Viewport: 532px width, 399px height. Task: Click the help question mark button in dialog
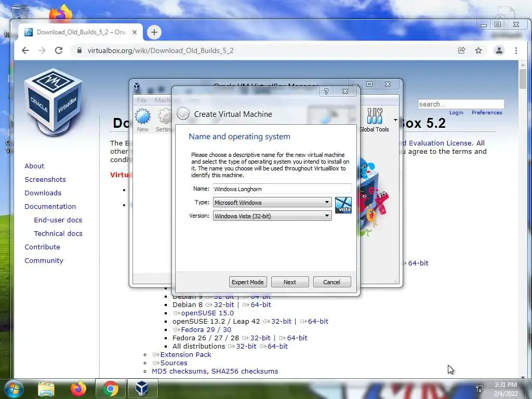326,91
